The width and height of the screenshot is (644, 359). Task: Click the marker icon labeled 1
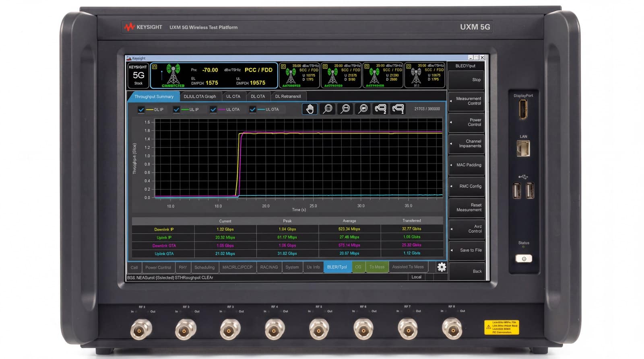coord(398,109)
